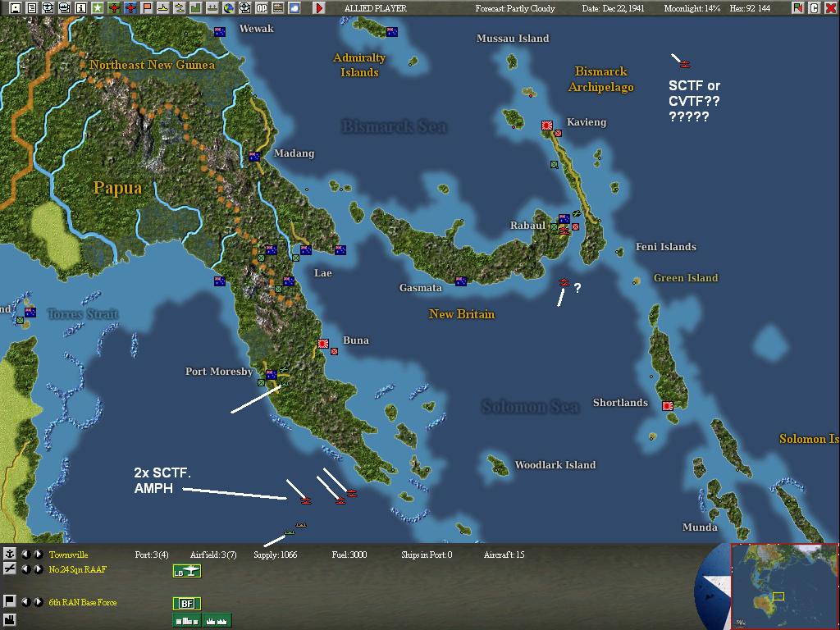Select the flag on Admiralty Islands
Viewport: 840px width, 630px height.
tap(392, 32)
